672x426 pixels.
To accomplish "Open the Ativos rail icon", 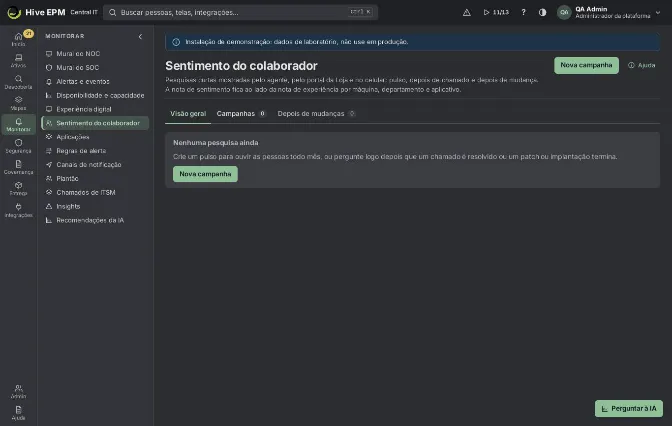I will point(18,60).
